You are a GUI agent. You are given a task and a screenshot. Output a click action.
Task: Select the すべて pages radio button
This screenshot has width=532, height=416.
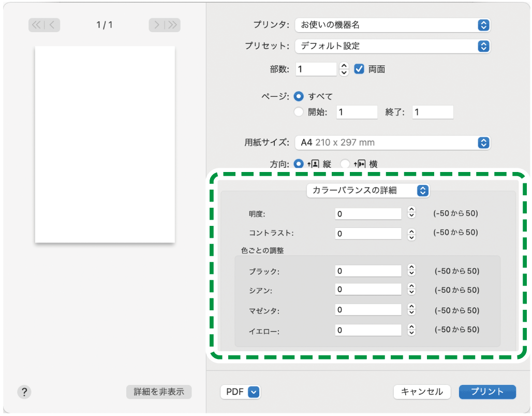click(299, 96)
